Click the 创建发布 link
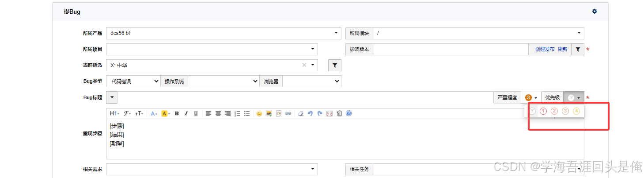Viewport: 644px width, 178px height. (545, 50)
